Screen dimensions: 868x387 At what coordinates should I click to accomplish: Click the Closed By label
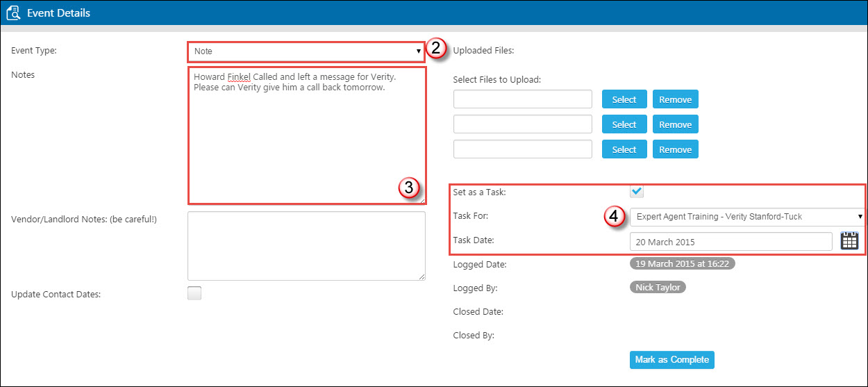tap(474, 335)
